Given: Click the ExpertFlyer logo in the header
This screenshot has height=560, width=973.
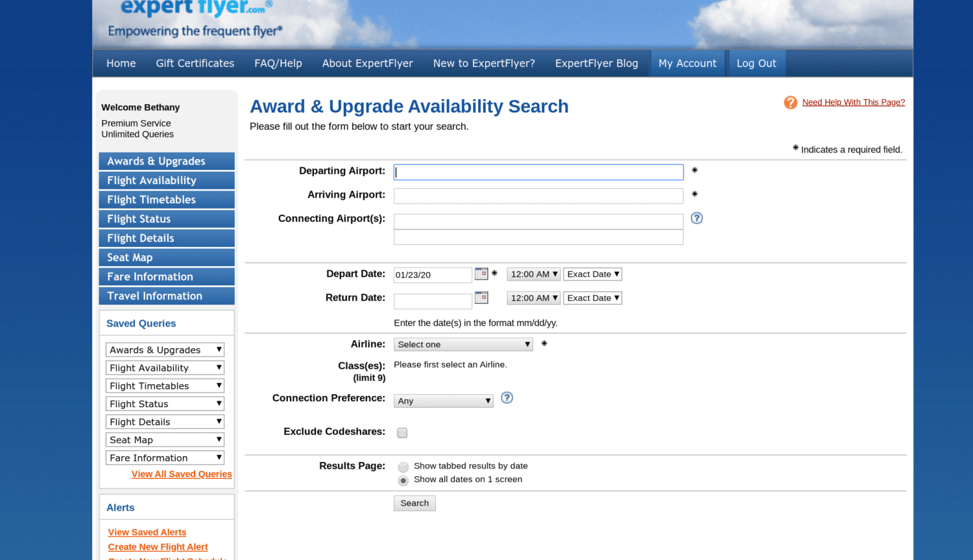Looking at the screenshot, I should point(197,8).
